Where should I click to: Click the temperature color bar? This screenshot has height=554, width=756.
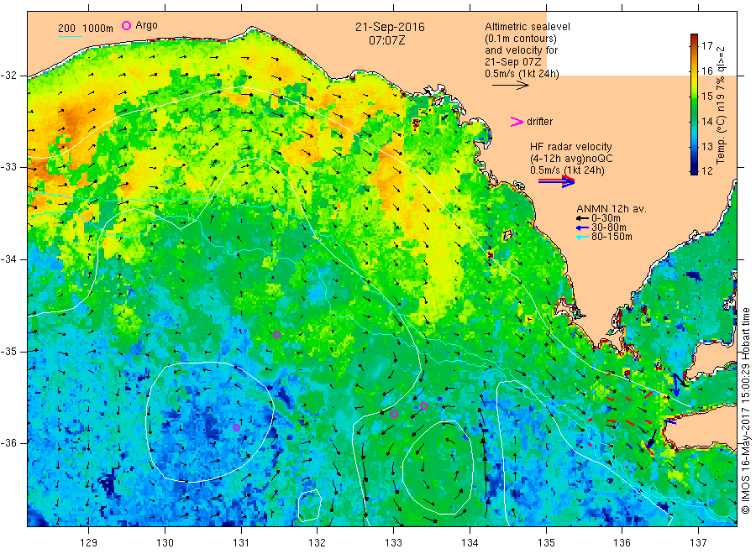coord(694,104)
